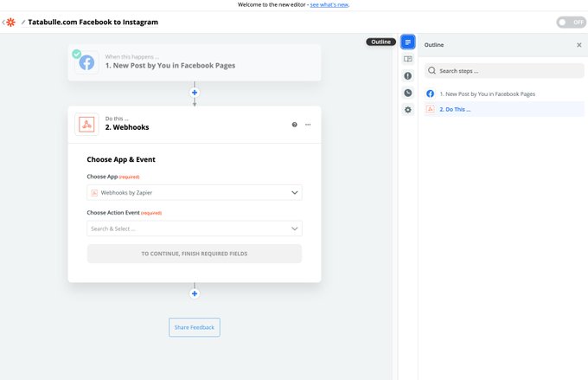The width and height of the screenshot is (588, 380).
Task: Expand the Choose Action Event dropdown
Action: click(195, 229)
